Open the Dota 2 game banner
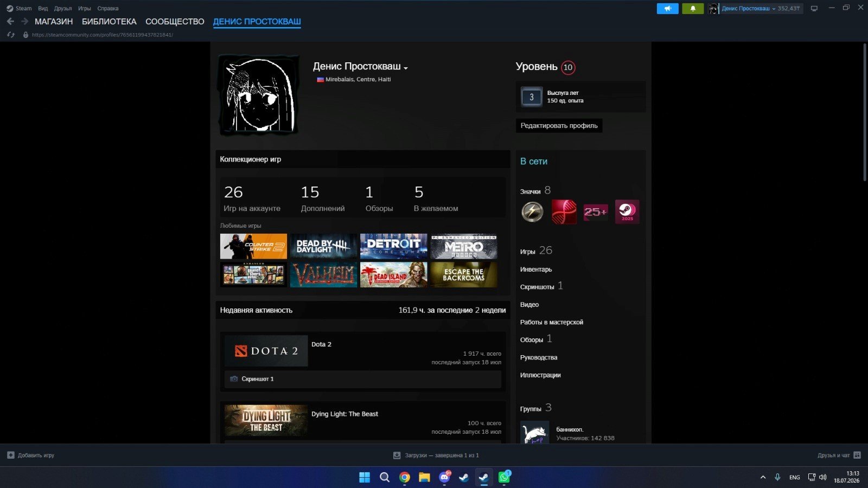 point(266,351)
